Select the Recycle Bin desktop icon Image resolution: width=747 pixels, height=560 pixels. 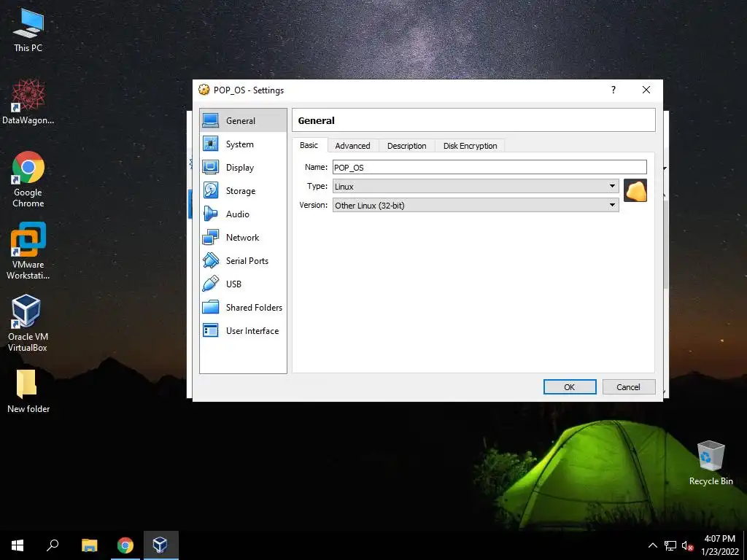coord(711,463)
